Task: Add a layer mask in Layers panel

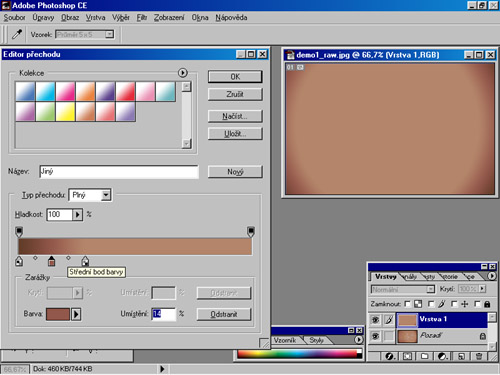Action: click(x=407, y=356)
